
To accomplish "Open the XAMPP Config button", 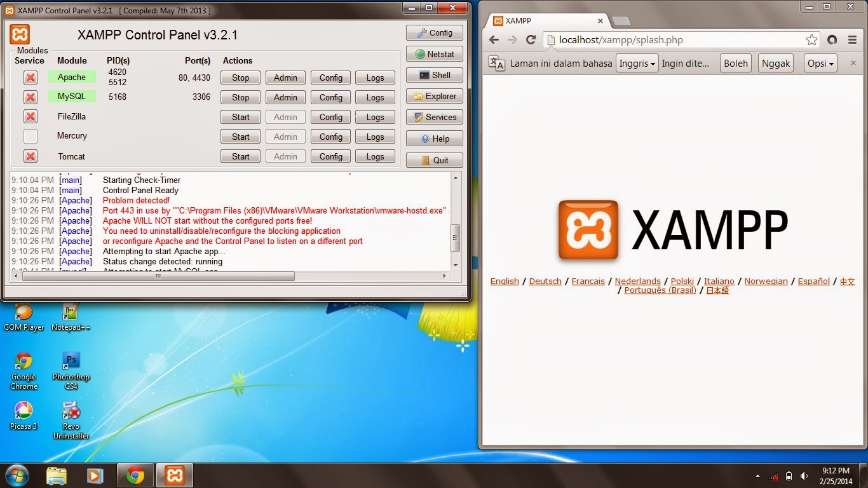I will (435, 33).
